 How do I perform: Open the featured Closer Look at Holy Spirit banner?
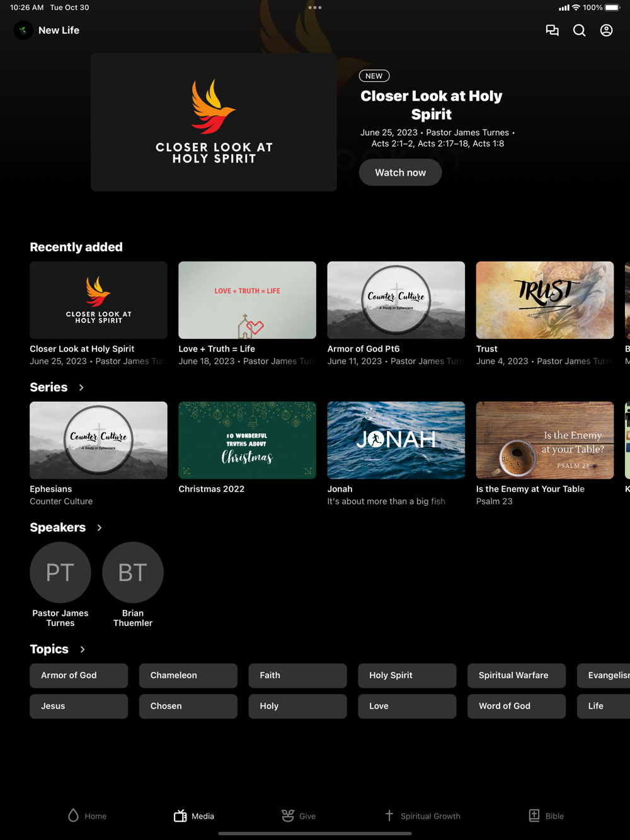coord(214,122)
